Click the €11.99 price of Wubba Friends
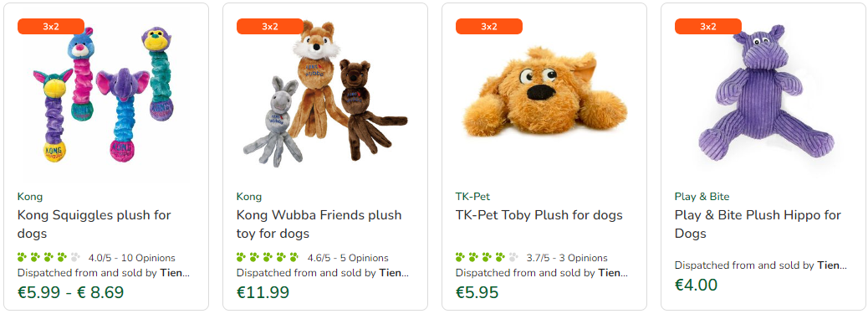This screenshot has width=868, height=314. [x=263, y=291]
